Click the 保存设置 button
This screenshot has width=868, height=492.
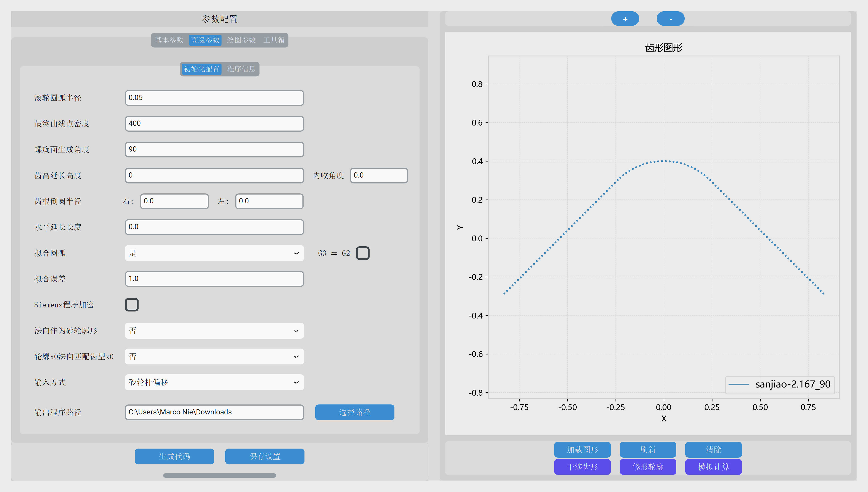[x=265, y=456]
